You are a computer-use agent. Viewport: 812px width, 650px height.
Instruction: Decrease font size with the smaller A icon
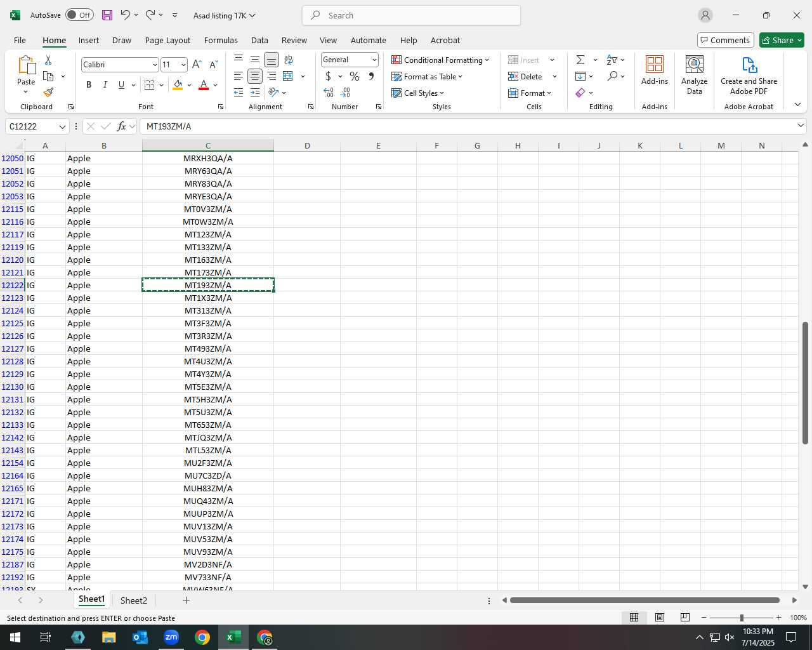pos(213,65)
